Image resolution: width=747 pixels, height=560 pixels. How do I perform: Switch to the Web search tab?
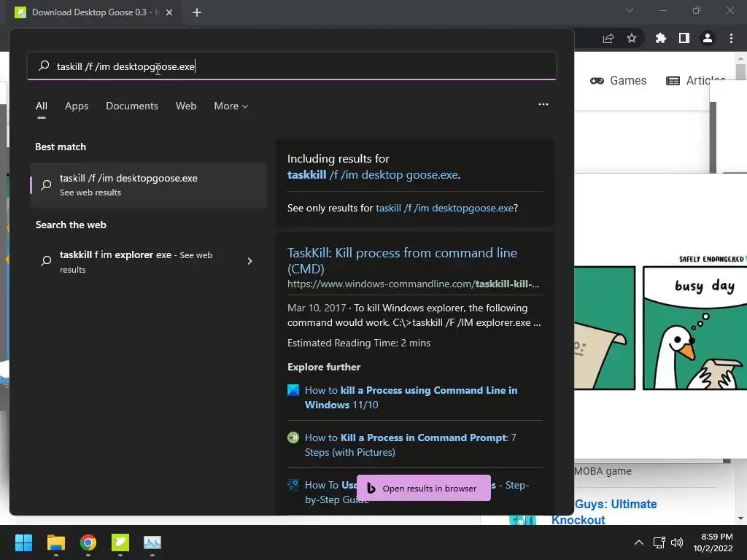[186, 106]
